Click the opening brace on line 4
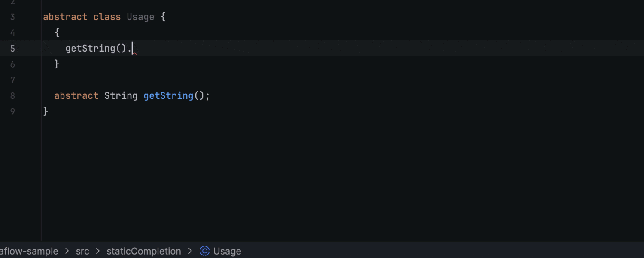The image size is (644, 258). point(57,32)
